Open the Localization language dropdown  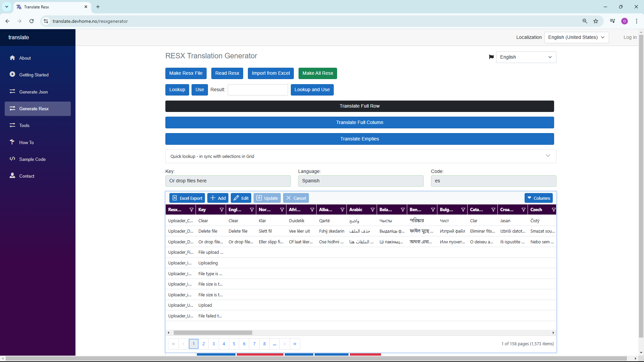[576, 37]
